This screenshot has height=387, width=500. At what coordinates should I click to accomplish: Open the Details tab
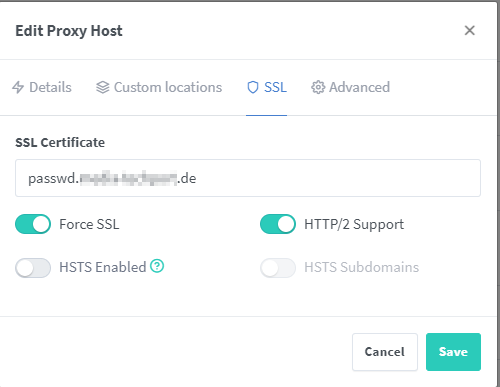pyautogui.click(x=42, y=87)
